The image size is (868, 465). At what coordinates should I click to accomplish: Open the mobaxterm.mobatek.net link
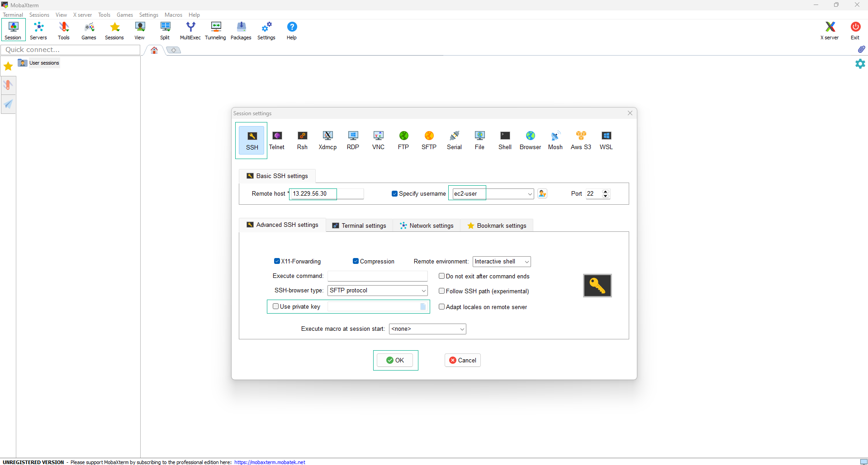pyautogui.click(x=270, y=462)
